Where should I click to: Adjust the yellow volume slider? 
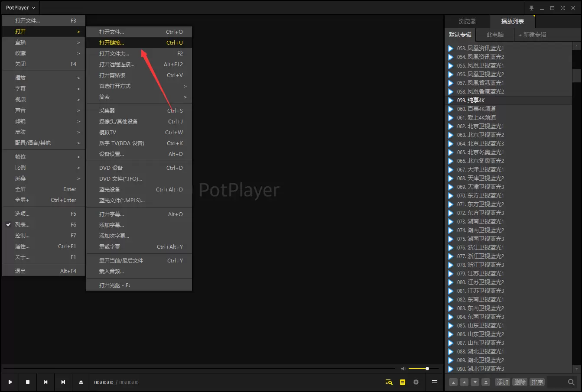click(423, 369)
